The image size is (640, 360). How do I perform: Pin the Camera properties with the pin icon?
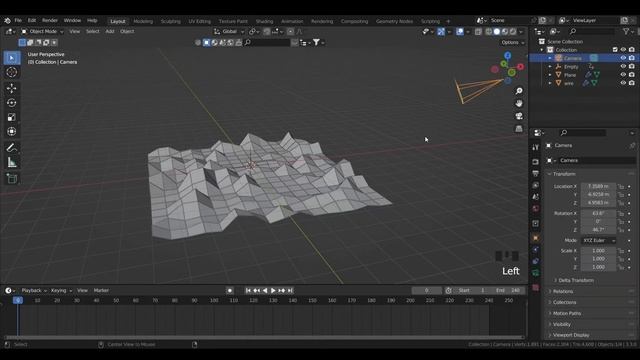point(632,145)
